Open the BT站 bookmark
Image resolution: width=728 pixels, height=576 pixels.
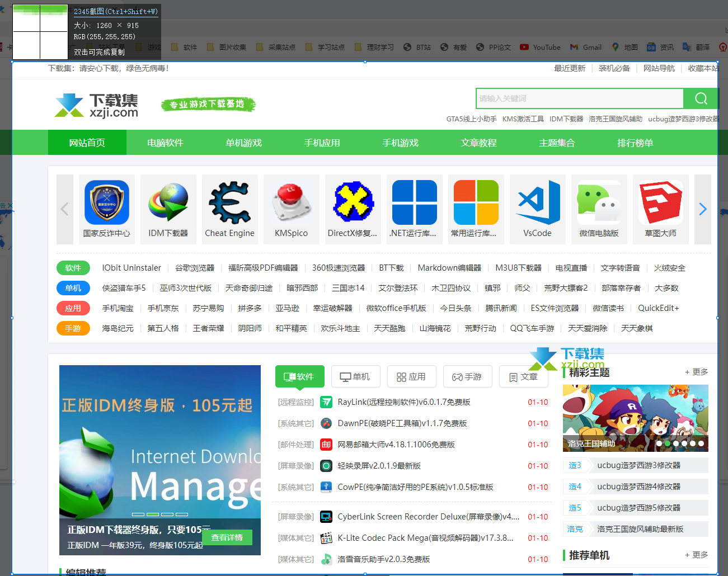click(x=417, y=48)
